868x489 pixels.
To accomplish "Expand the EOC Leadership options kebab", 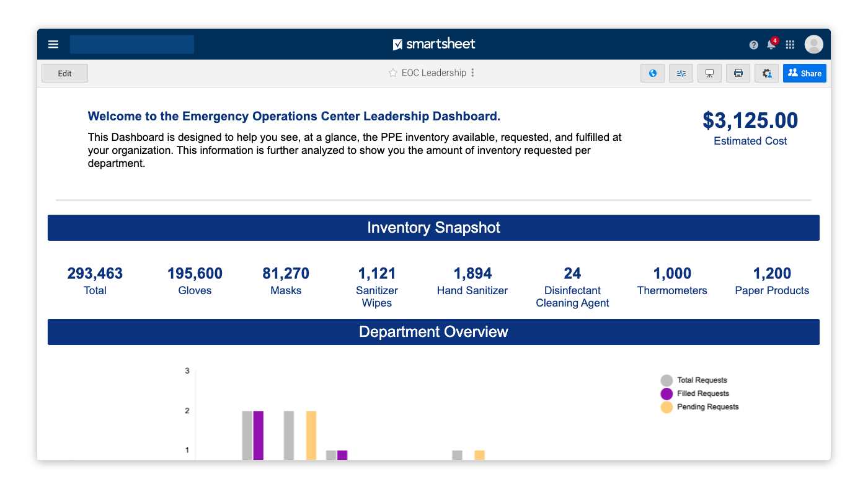I will (472, 73).
